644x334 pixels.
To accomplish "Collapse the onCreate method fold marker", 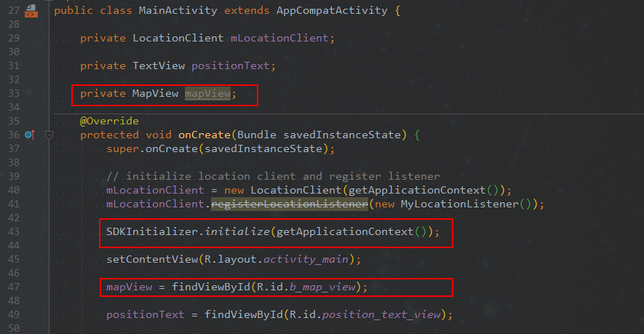I will point(49,135).
